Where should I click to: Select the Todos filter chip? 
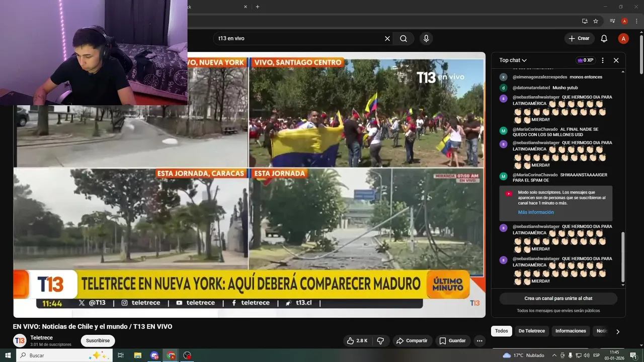tap(502, 331)
